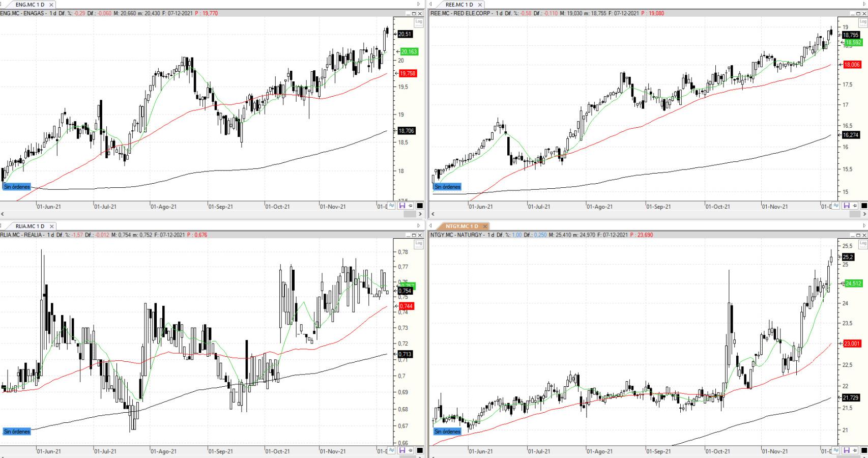Click the ENAGAS chart horizontal scrollbar thumb
Screen dimensions: 868x458
coord(410,214)
